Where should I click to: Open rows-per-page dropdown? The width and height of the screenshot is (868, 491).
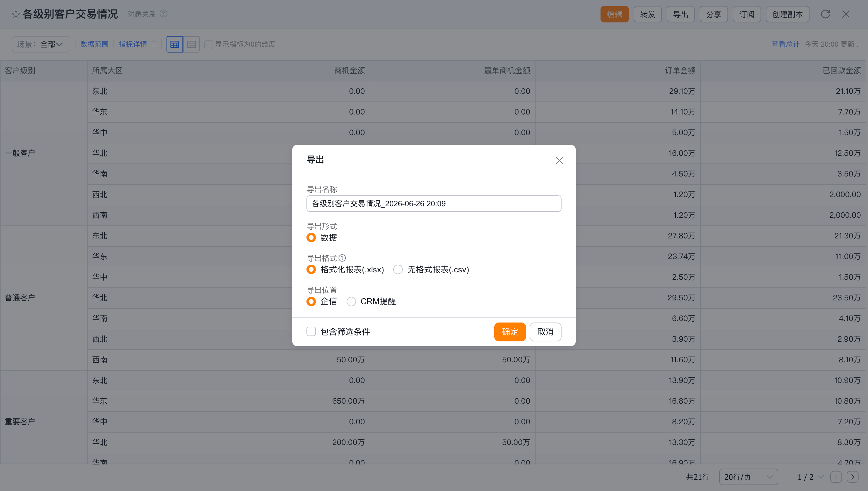748,477
